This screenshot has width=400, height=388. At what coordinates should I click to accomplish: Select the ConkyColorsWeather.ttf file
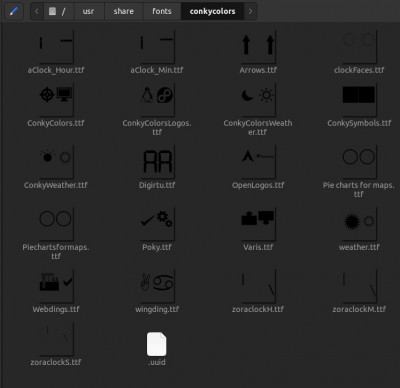pos(258,109)
